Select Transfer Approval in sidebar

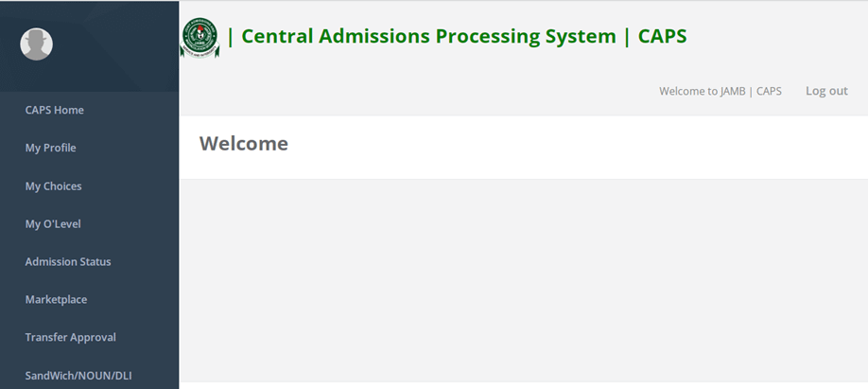70,337
